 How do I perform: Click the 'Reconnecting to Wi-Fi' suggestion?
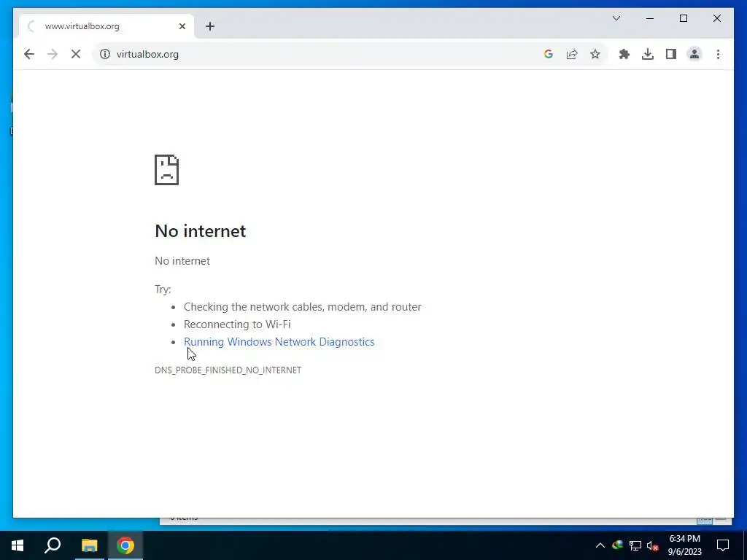click(237, 324)
